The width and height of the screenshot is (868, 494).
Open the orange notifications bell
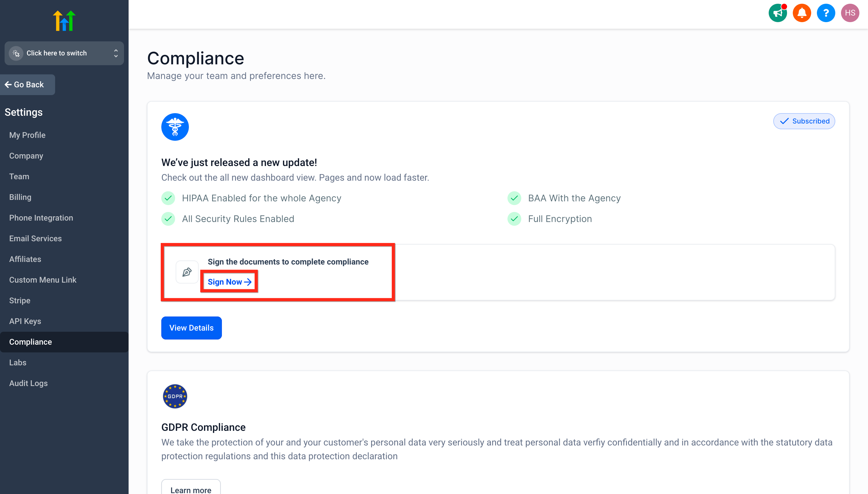tap(801, 13)
